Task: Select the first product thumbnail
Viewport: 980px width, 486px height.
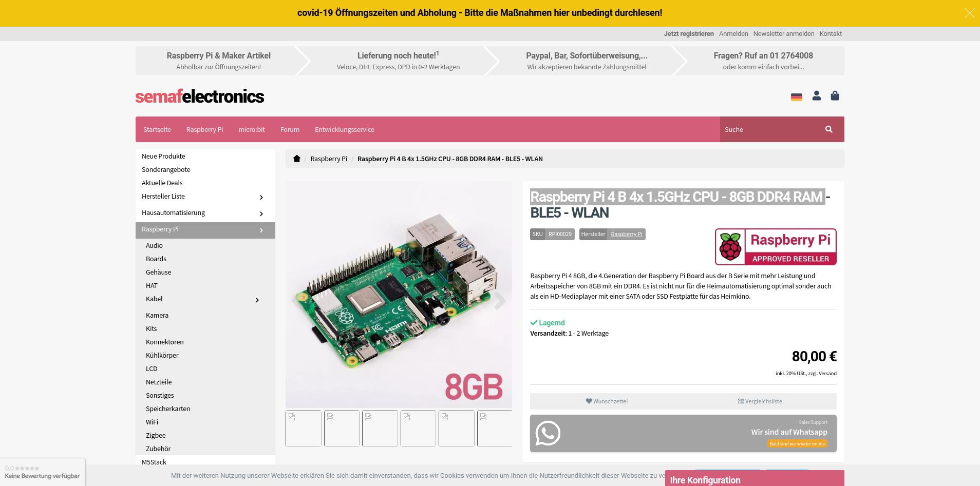Action: tap(304, 428)
